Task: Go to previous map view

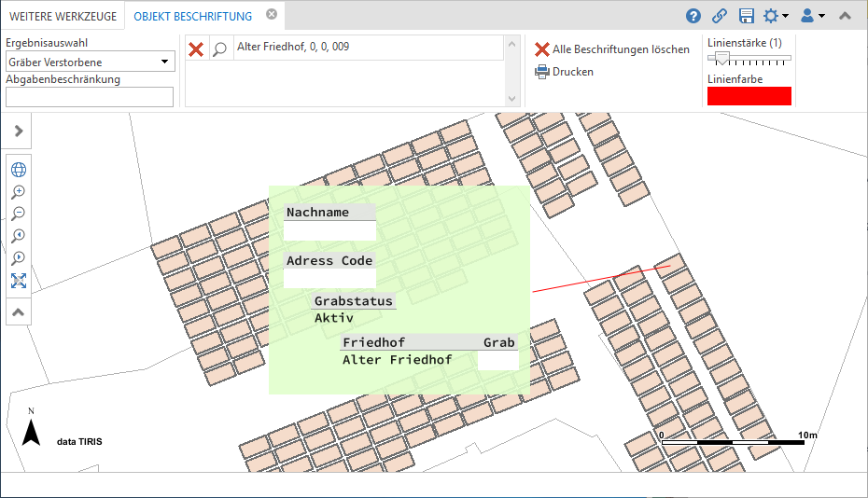Action: (x=18, y=237)
